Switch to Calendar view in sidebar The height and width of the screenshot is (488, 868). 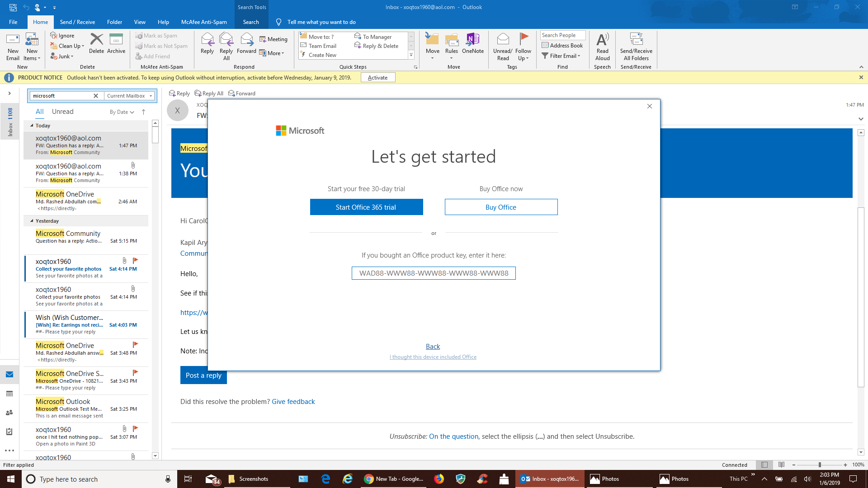coord(9,394)
